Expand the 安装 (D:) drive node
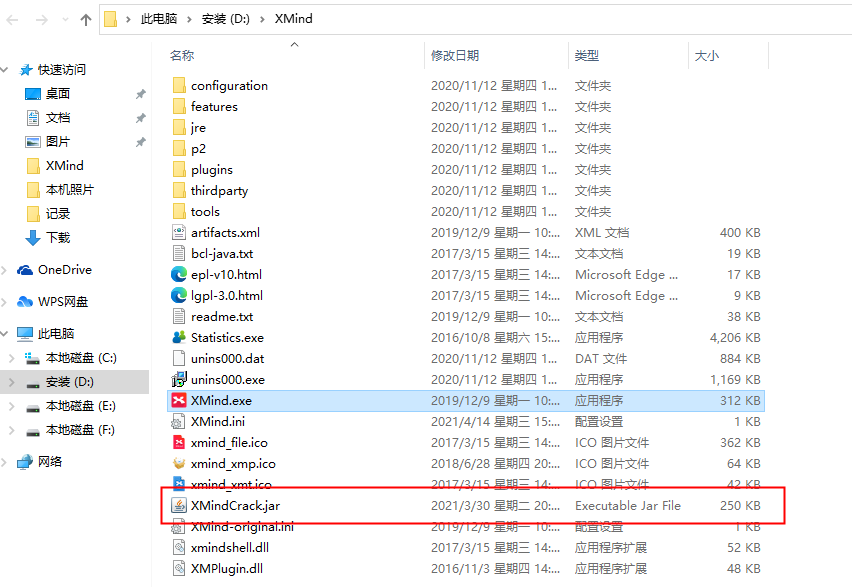 (12, 382)
